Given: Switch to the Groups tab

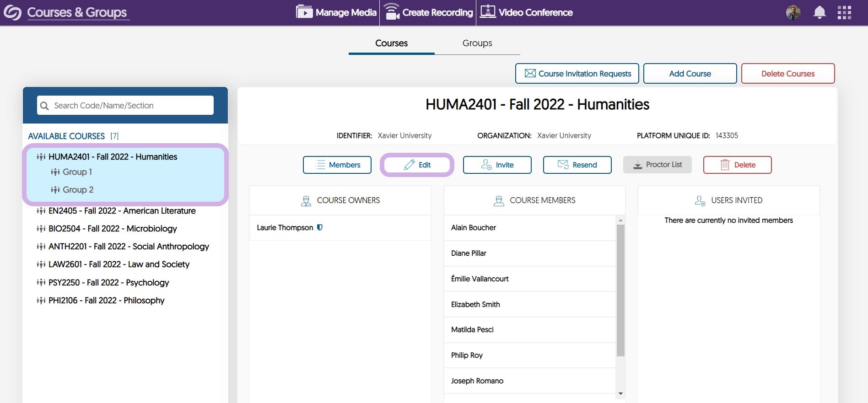Looking at the screenshot, I should point(477,43).
